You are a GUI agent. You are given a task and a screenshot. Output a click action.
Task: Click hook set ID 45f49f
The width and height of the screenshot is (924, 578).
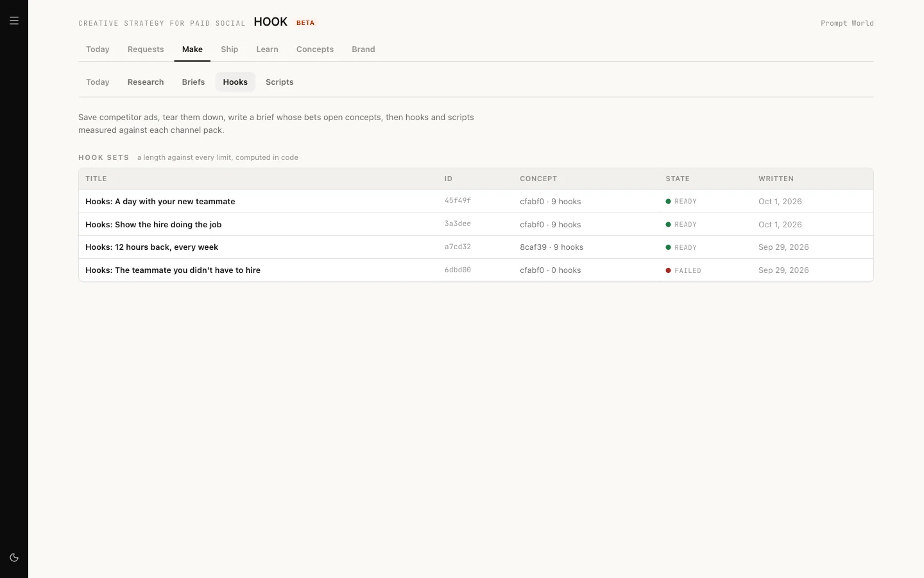click(458, 201)
